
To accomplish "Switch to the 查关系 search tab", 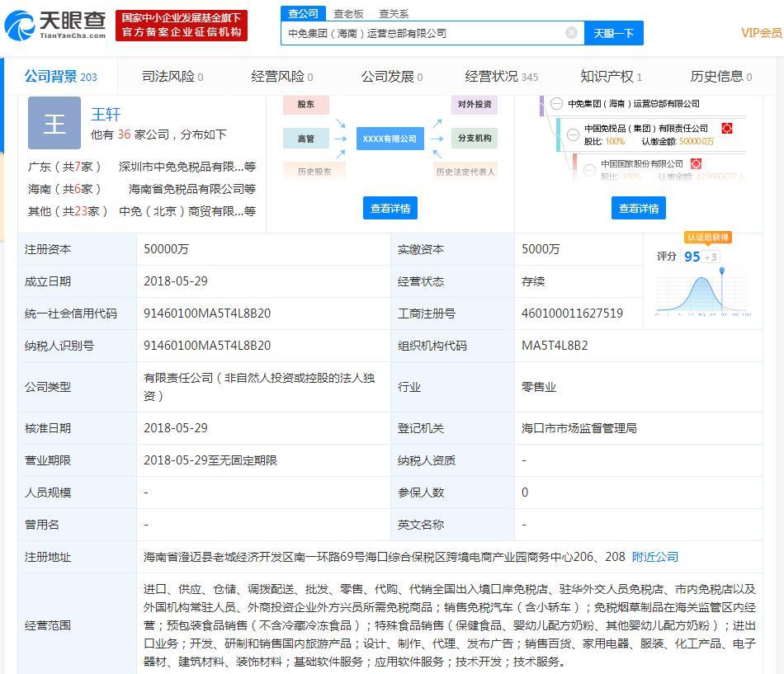I will tap(394, 14).
